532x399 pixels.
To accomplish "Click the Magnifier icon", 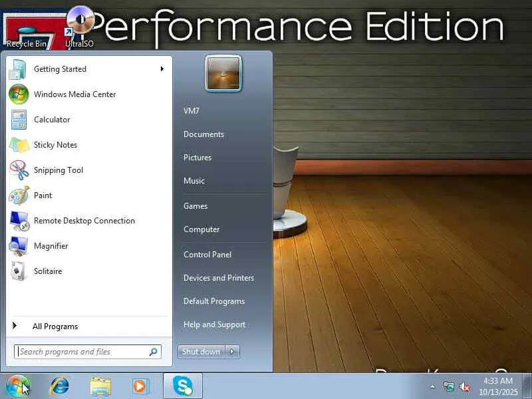I will pyautogui.click(x=19, y=246).
